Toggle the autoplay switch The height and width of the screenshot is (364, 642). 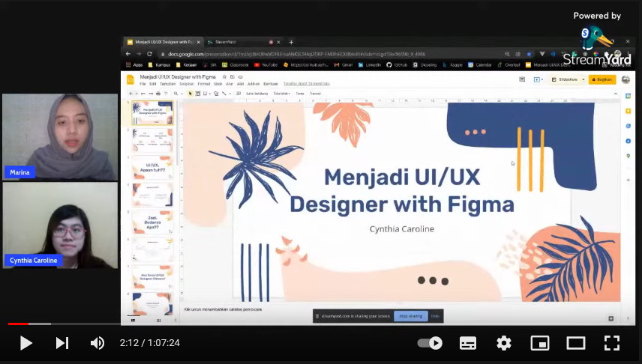coord(430,343)
